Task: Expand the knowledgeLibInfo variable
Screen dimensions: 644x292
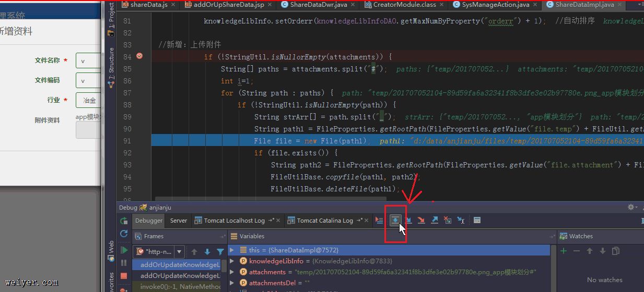Action: coord(232,261)
